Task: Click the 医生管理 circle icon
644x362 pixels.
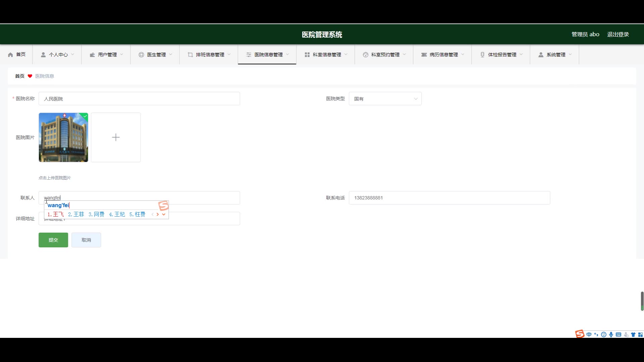Action: pyautogui.click(x=141, y=55)
